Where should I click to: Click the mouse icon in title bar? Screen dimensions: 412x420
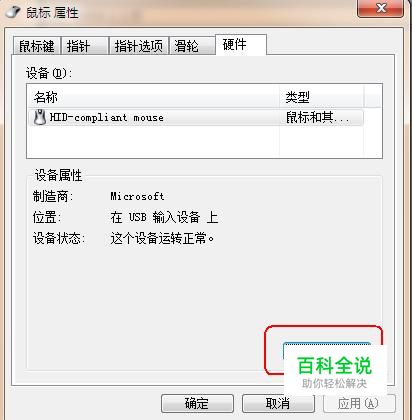click(13, 12)
